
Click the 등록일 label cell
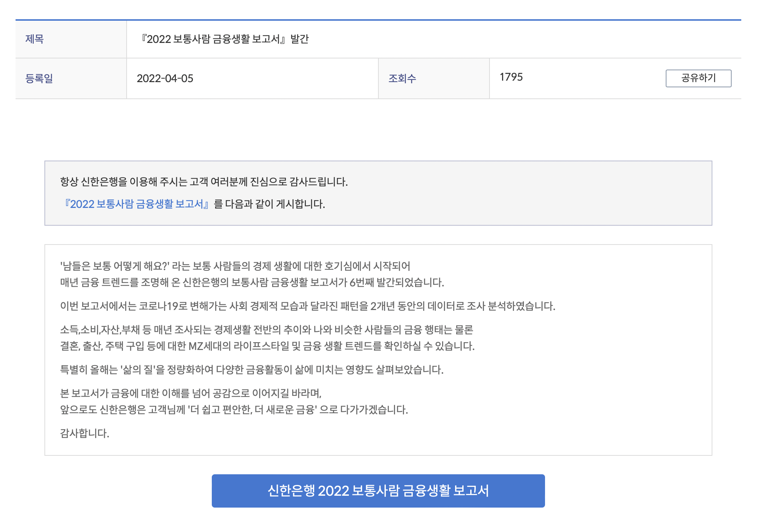(33, 78)
